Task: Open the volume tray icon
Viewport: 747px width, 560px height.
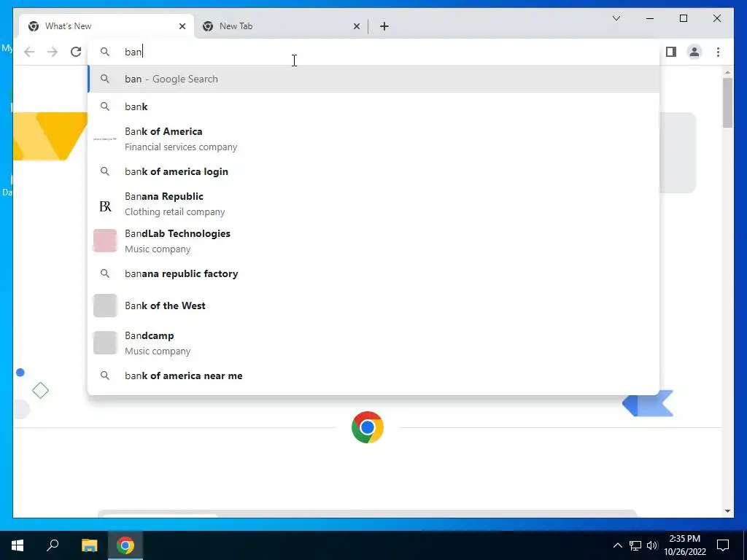Action: (652, 545)
